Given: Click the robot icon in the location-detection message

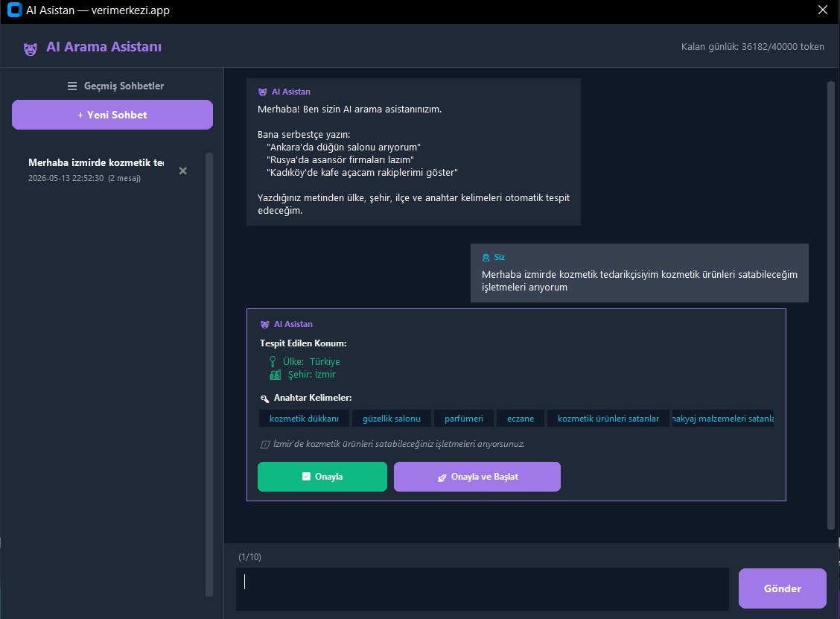Looking at the screenshot, I should click(264, 324).
